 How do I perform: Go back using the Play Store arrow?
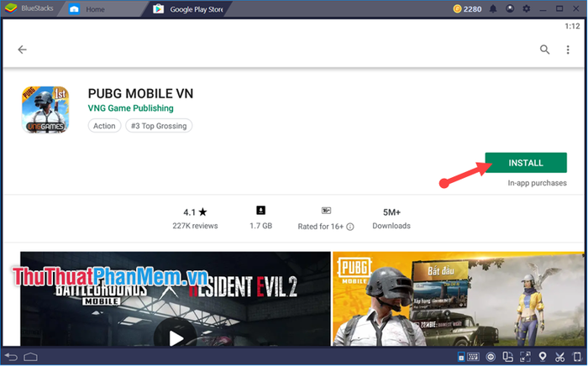click(22, 50)
